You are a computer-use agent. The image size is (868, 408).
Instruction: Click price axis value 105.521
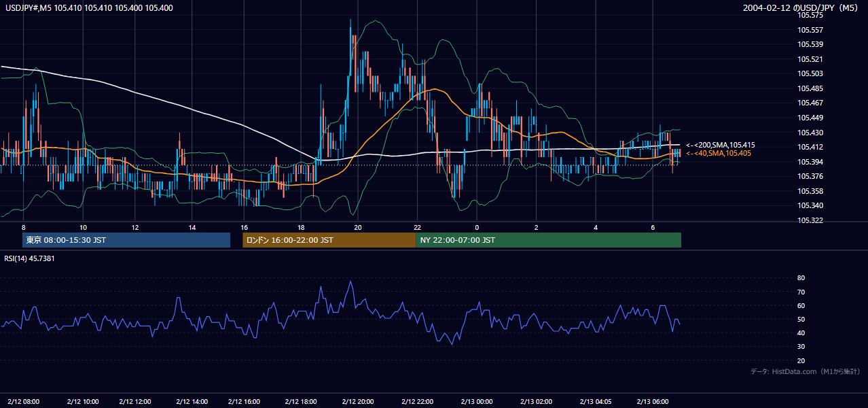[x=810, y=59]
